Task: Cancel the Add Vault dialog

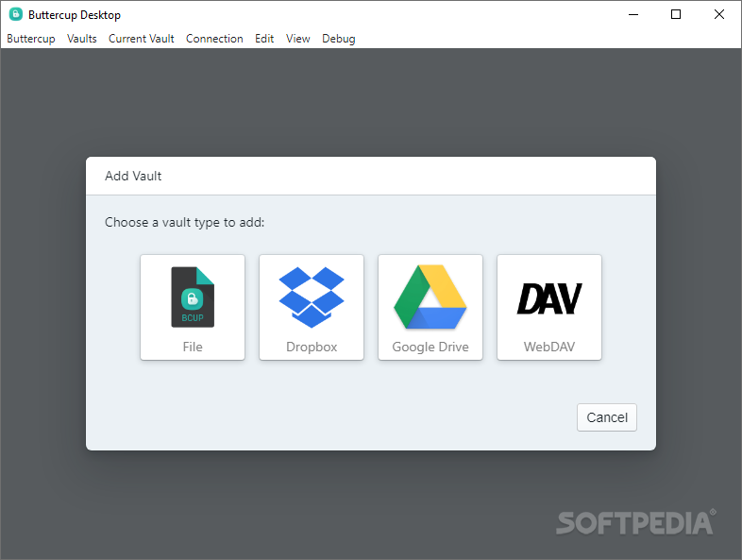Action: (x=607, y=417)
